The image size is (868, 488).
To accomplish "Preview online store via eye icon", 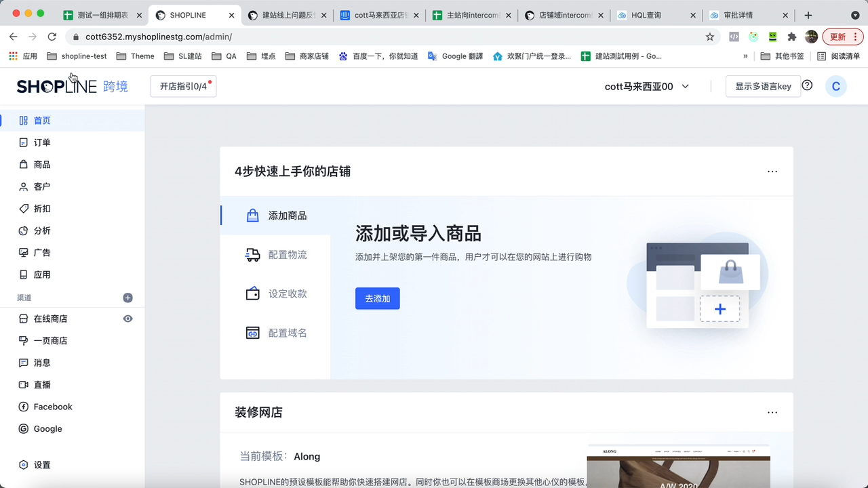I will coord(127,319).
